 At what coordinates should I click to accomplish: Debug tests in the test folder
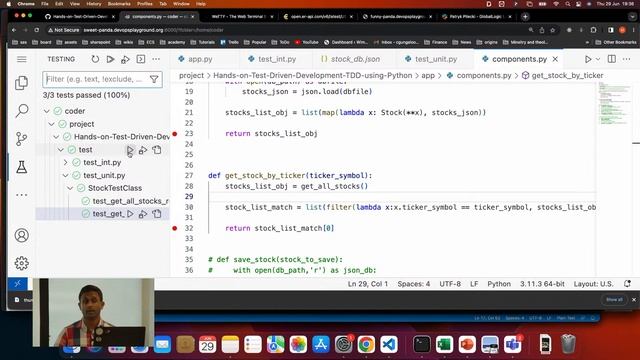click(x=143, y=150)
